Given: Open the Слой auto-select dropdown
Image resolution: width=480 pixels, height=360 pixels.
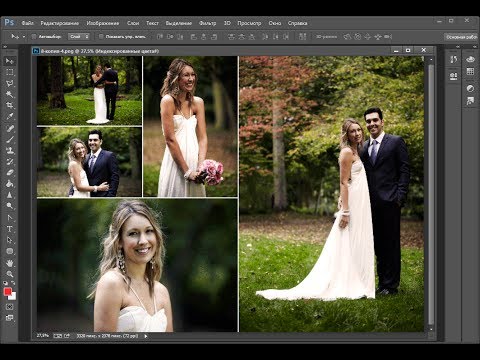Looking at the screenshot, I should [x=79, y=37].
